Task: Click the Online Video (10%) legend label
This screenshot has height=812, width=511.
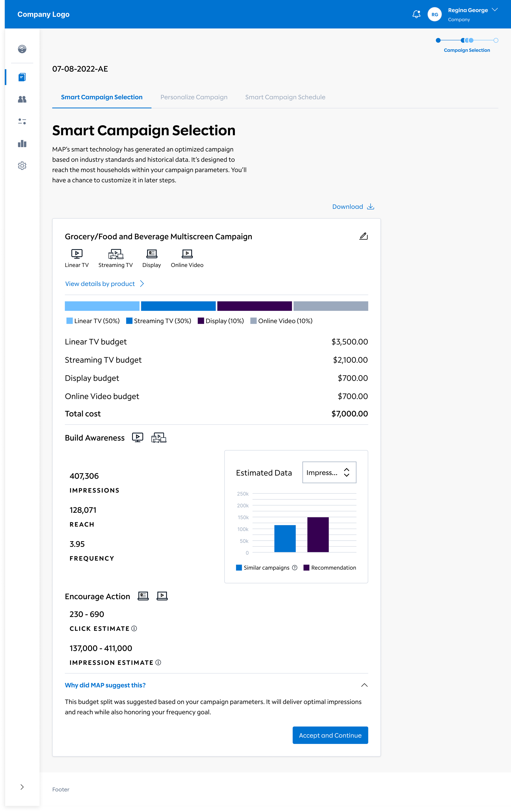Action: click(x=285, y=321)
